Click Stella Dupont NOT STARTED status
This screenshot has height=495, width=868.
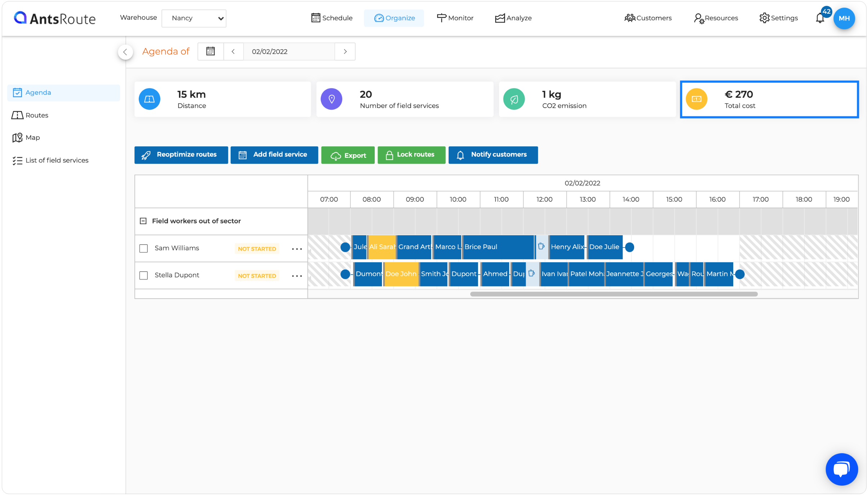[x=257, y=276]
